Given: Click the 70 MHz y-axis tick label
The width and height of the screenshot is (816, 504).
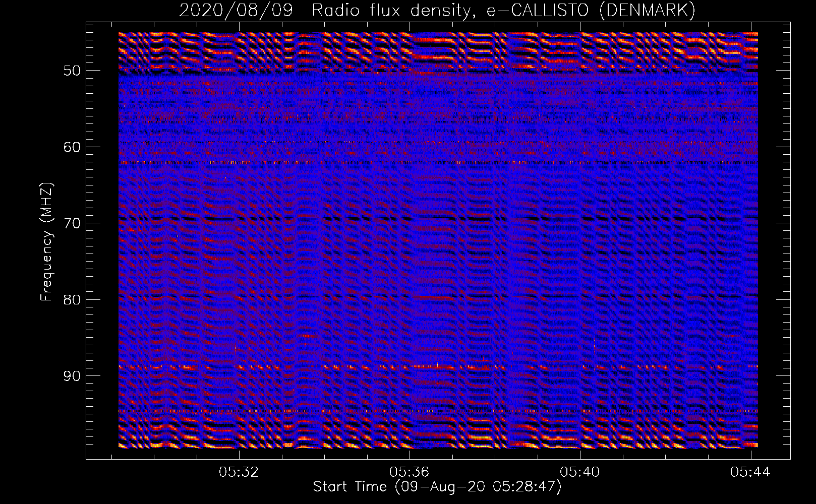Looking at the screenshot, I should coord(72,223).
